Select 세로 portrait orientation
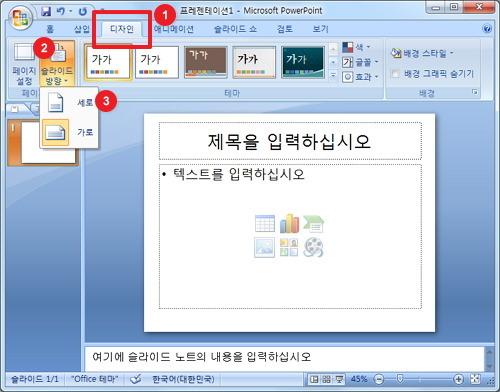 click(x=69, y=102)
